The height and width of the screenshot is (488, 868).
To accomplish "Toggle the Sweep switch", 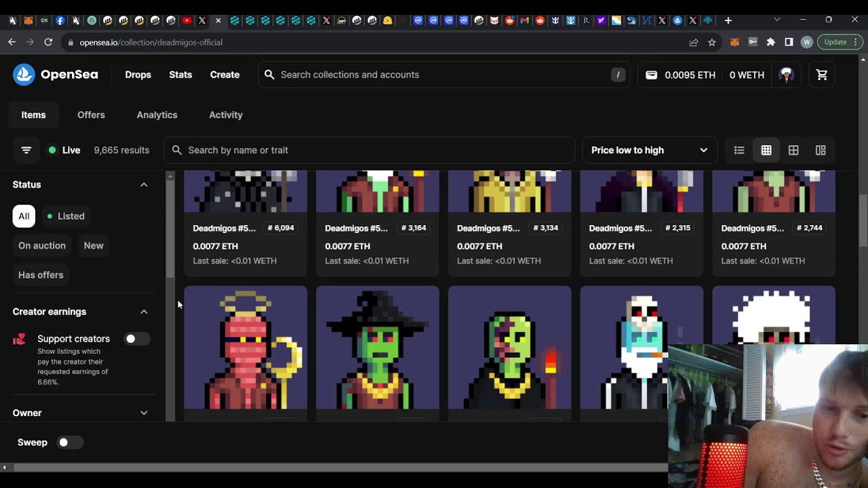I will point(69,443).
